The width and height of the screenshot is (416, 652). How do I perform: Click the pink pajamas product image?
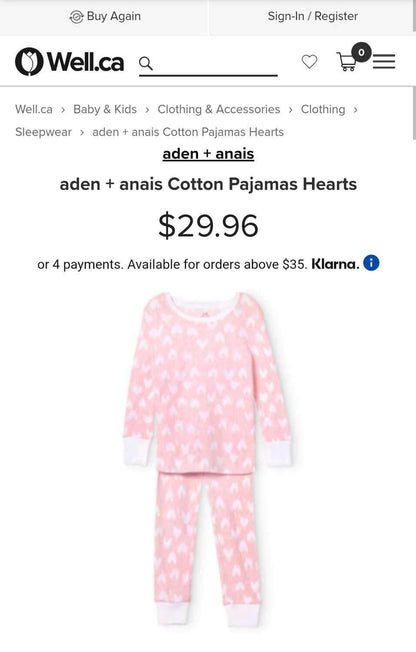point(207,459)
